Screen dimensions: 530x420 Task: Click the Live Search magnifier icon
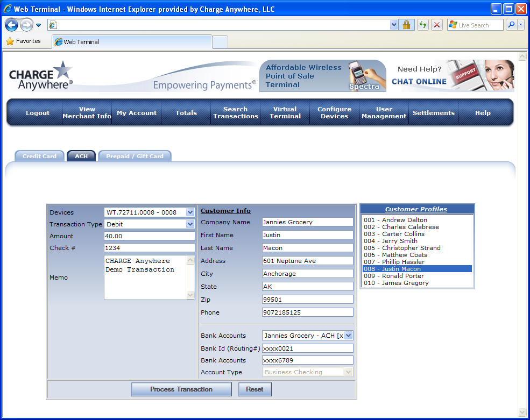click(511, 25)
